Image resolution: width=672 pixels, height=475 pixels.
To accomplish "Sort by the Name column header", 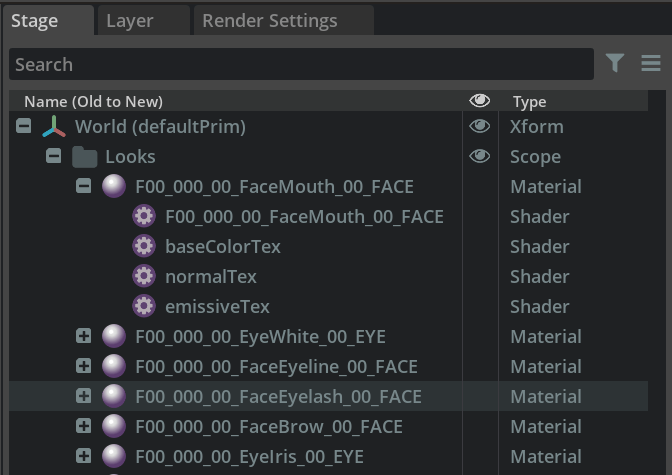I will click(x=93, y=101).
